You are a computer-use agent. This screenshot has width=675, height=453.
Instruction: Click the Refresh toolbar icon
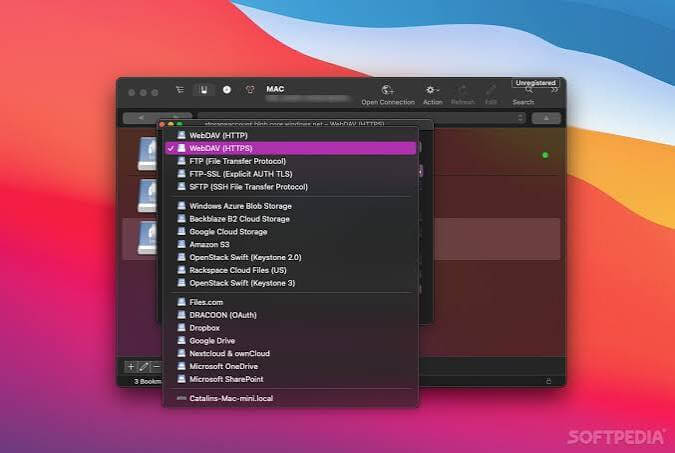[x=463, y=95]
